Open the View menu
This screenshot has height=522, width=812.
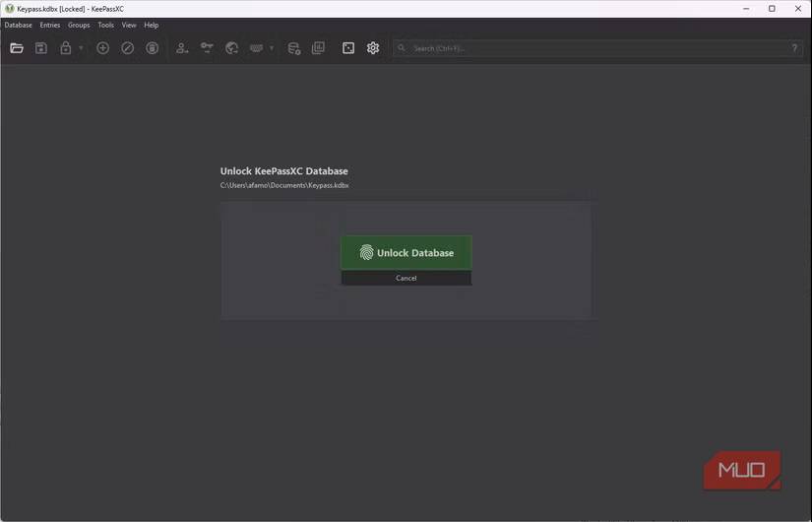pos(129,25)
